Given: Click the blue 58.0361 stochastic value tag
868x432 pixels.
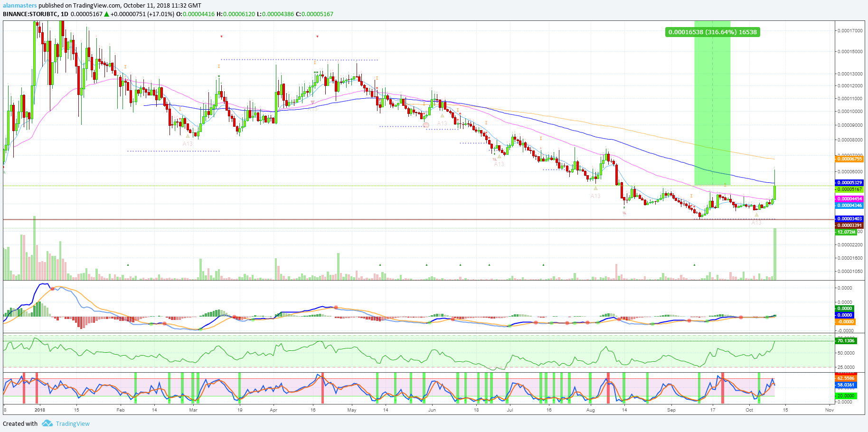Looking at the screenshot, I should pos(846,385).
